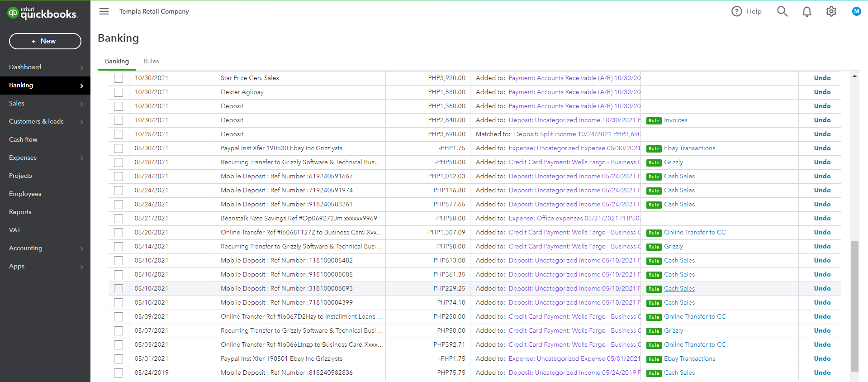Undo the Beanstalk Rate Savings transaction
The height and width of the screenshot is (382, 868).
[x=822, y=218]
